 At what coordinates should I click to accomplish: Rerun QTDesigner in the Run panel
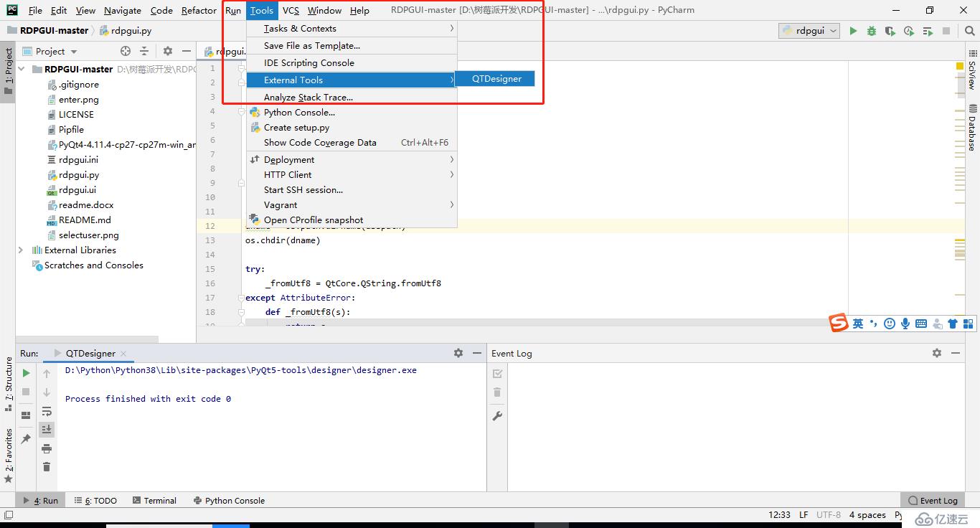coord(26,373)
